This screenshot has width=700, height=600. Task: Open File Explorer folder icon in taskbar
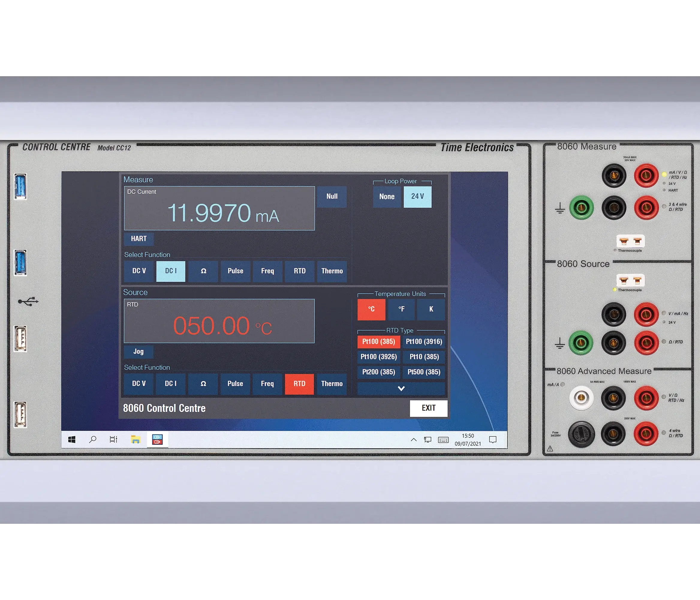(x=136, y=439)
